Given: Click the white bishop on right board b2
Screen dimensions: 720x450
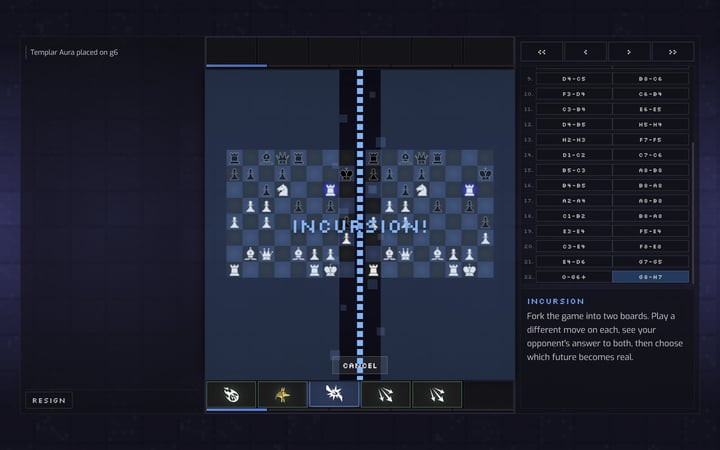Looking at the screenshot, I should point(389,254).
